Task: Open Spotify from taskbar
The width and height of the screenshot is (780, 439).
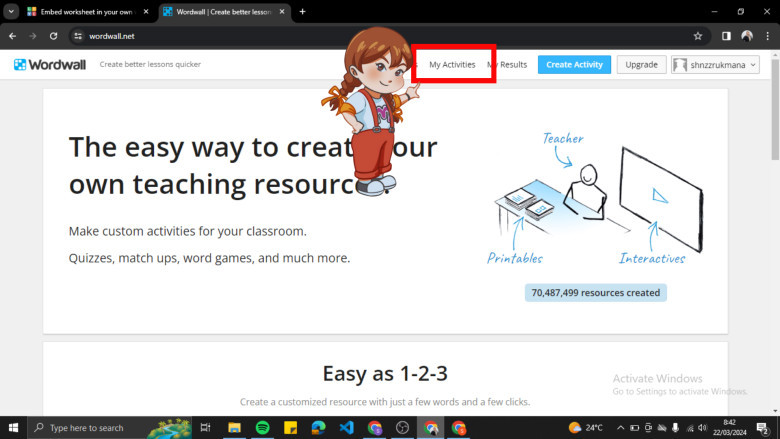Action: [262, 428]
